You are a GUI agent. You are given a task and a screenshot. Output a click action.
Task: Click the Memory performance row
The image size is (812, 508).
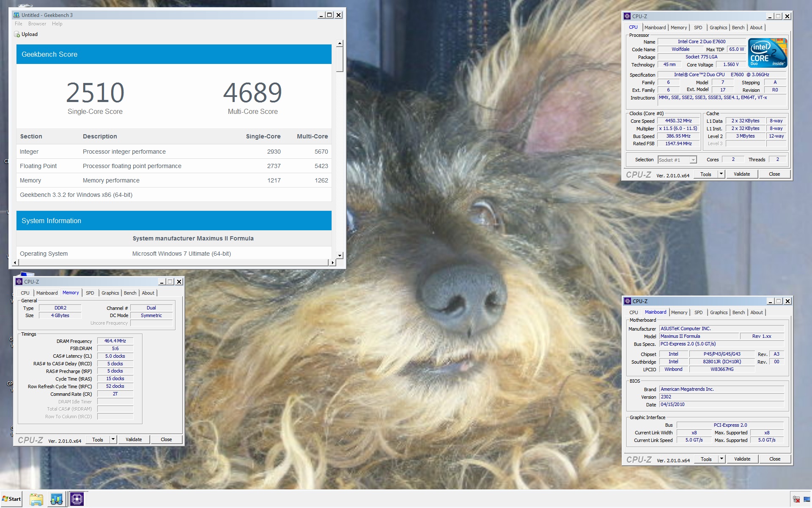click(x=174, y=180)
